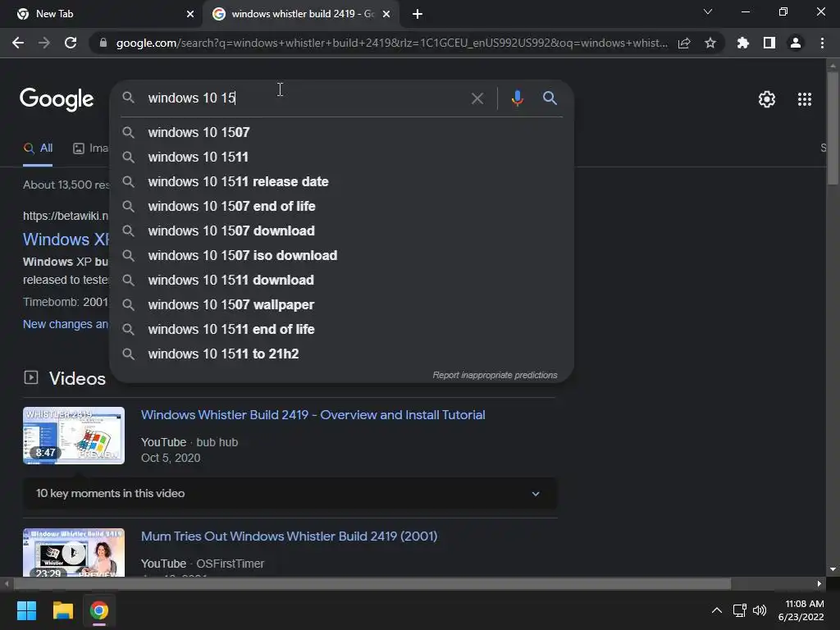The image size is (840, 630).
Task: Click the forward navigation arrow
Action: click(x=44, y=43)
